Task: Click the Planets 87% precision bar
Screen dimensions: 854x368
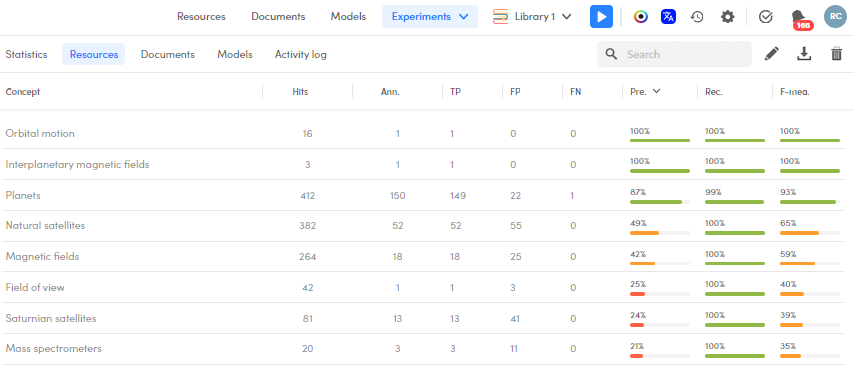Action: pos(660,202)
